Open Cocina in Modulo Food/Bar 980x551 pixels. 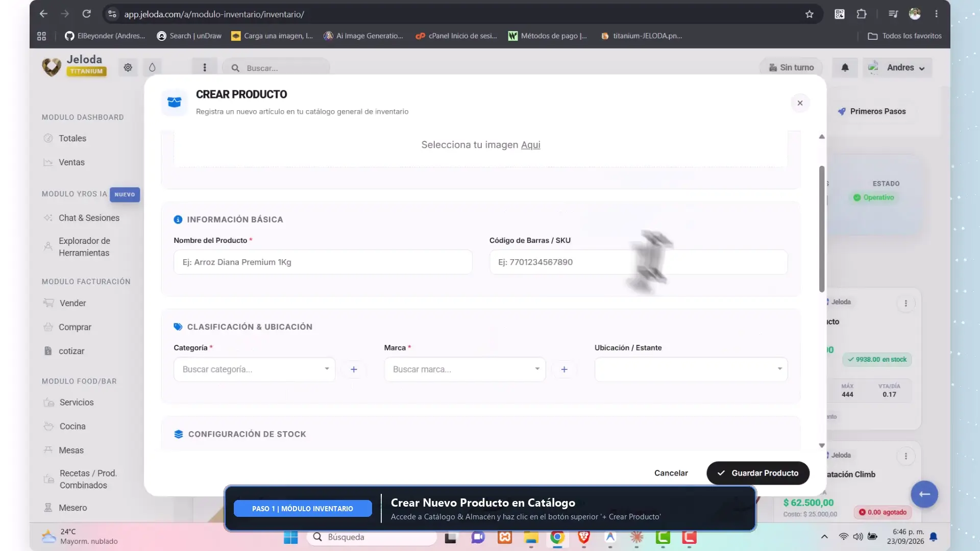coord(72,427)
